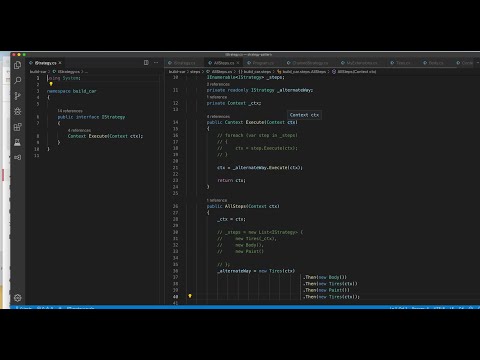Open '14 references' CodeLens above IStrategy interface

(70, 111)
